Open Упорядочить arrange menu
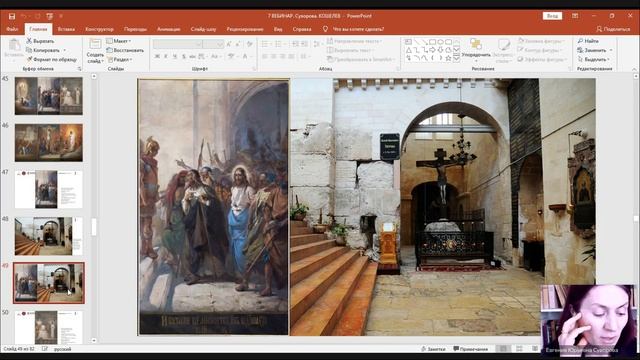This screenshot has height=360, width=640. point(476,49)
